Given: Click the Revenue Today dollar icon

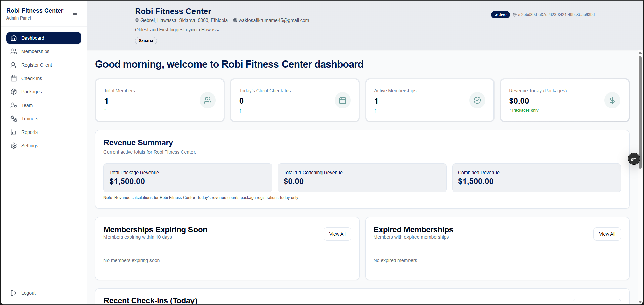Looking at the screenshot, I should (x=612, y=100).
